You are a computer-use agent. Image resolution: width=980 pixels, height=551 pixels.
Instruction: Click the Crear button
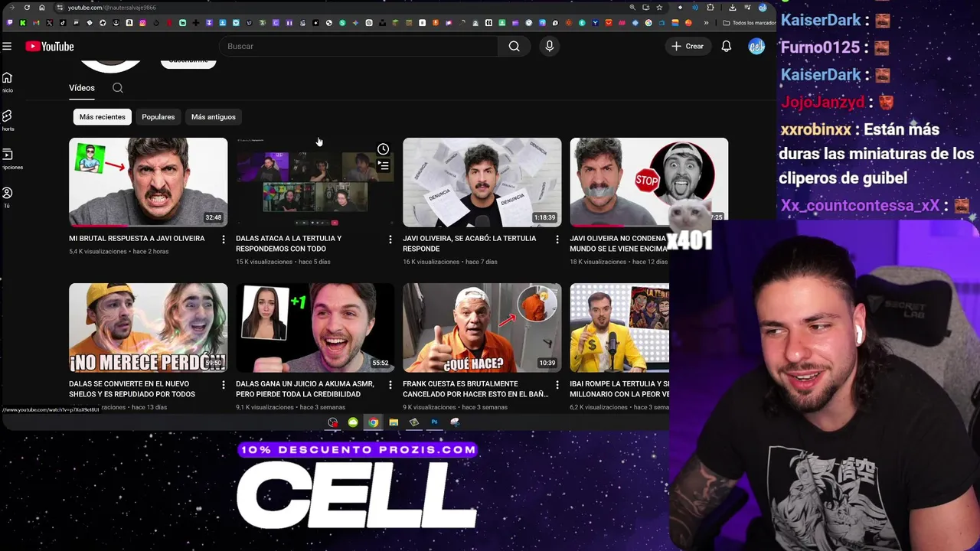pyautogui.click(x=688, y=47)
